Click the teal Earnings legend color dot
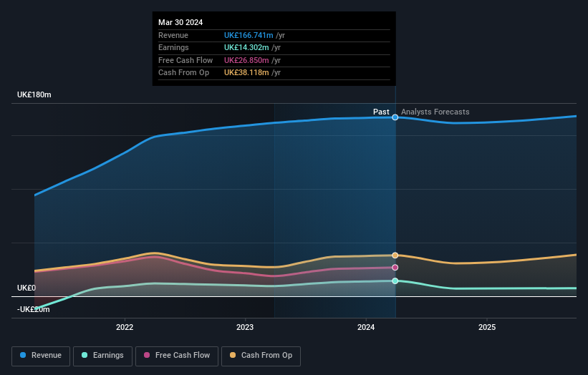This screenshot has width=588, height=375. pyautogui.click(x=85, y=355)
